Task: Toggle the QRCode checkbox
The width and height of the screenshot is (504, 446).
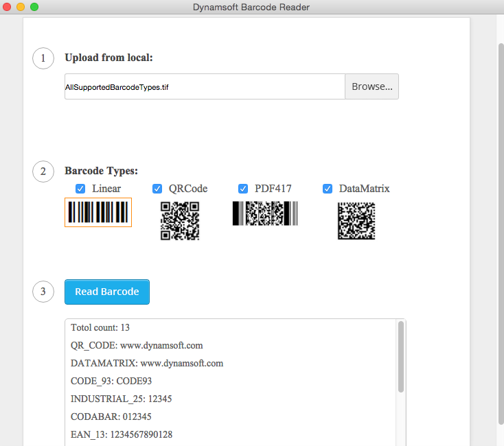Action: 157,189
